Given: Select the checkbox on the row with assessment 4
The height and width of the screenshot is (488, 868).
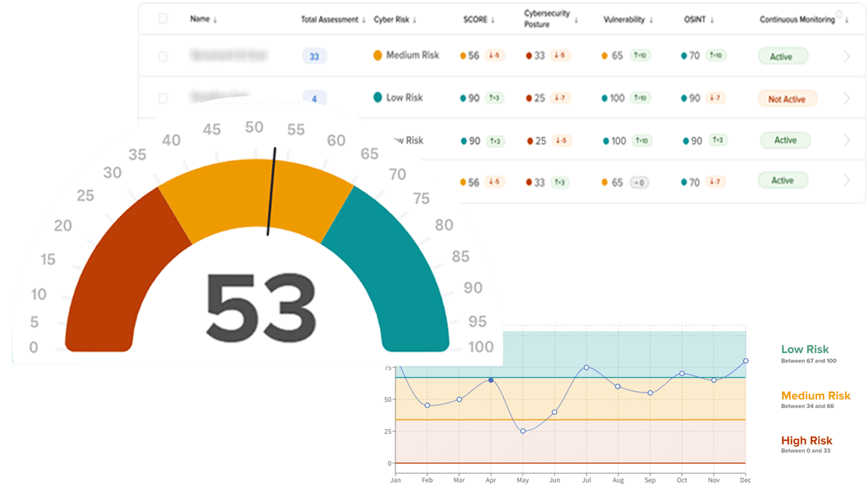Looking at the screenshot, I should point(163,99).
